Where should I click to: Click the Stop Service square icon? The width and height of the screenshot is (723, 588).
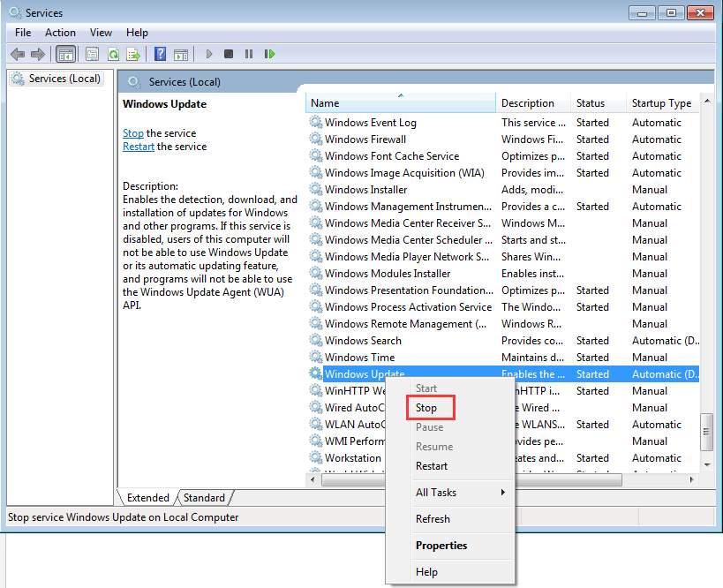pos(229,54)
